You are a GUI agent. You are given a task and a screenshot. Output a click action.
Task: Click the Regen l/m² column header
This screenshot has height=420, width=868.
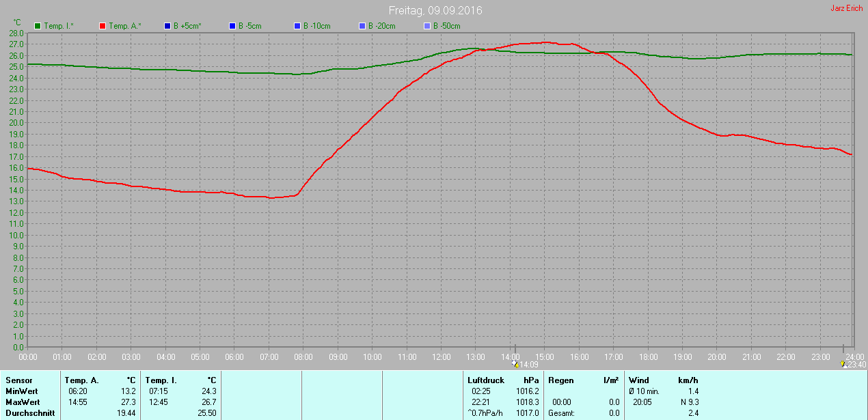pyautogui.click(x=584, y=380)
